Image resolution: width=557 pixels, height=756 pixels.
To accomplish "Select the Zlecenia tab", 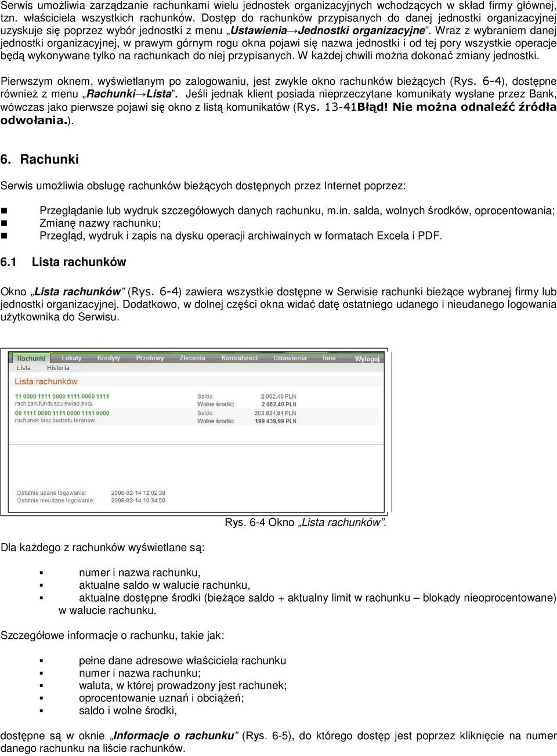I will click(192, 358).
